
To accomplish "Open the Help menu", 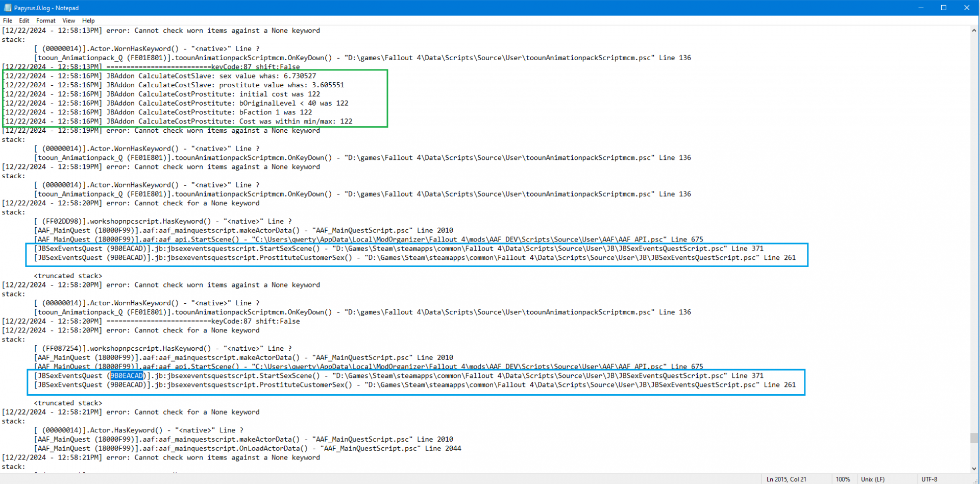I will [88, 20].
